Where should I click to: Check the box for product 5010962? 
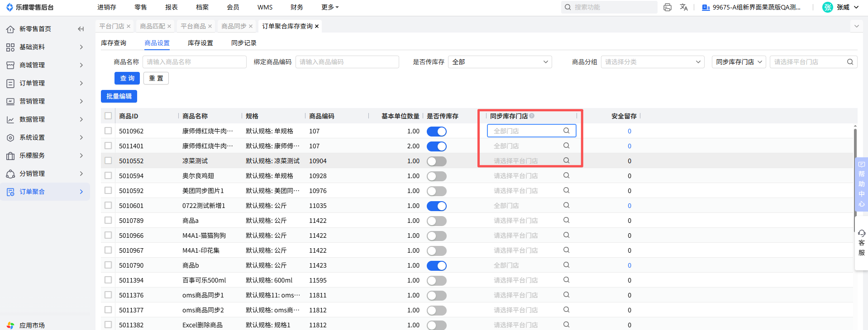point(108,131)
